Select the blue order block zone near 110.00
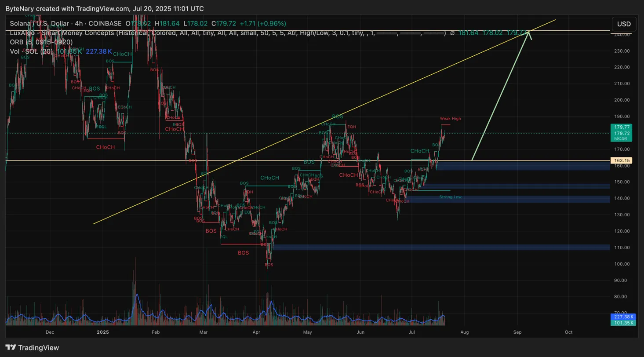 440,248
